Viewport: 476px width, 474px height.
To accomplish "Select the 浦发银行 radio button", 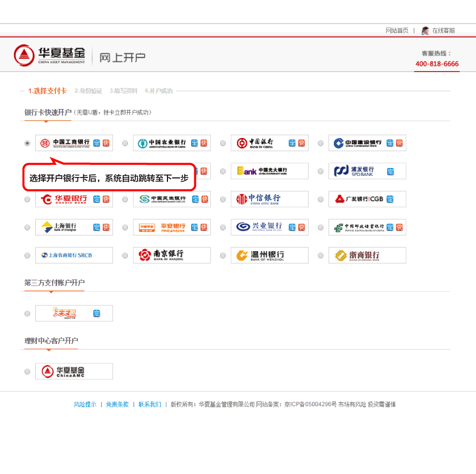I will click(x=321, y=171).
